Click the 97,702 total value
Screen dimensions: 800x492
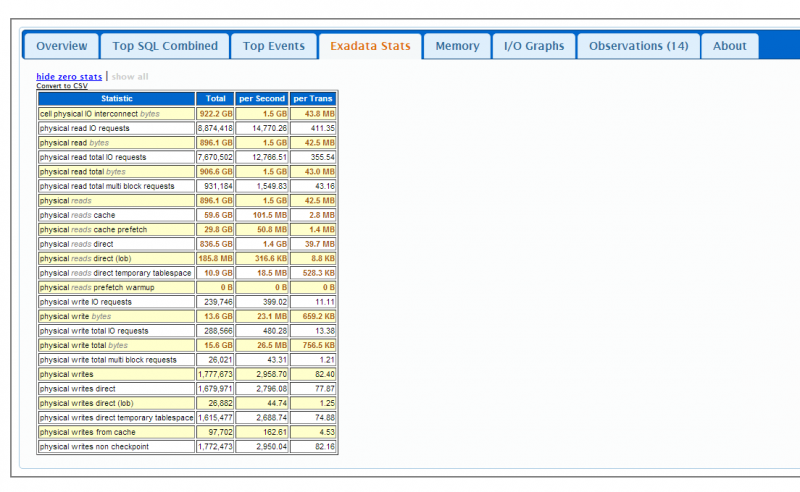220,432
